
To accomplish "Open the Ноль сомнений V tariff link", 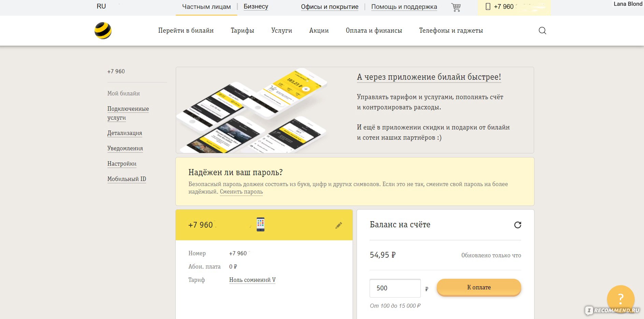I will coord(252,280).
